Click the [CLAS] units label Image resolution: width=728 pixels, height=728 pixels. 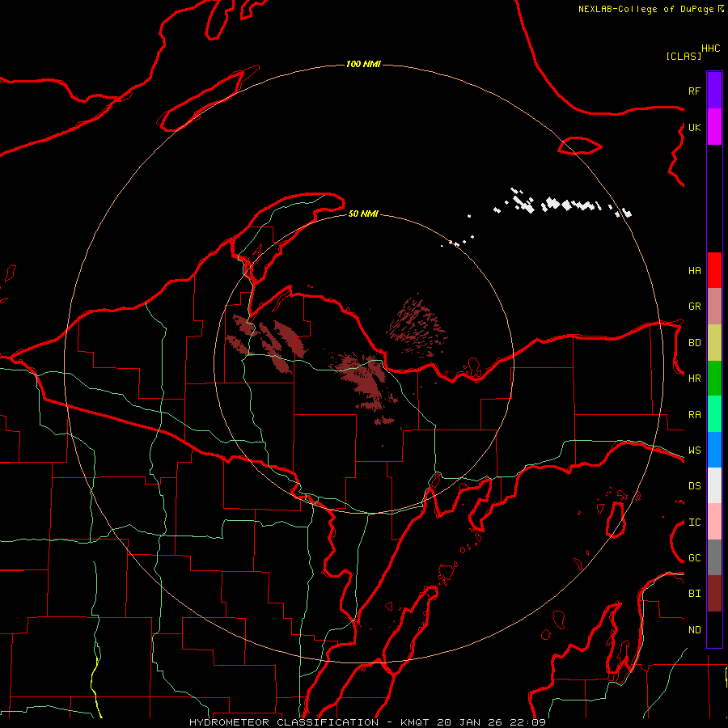(684, 56)
